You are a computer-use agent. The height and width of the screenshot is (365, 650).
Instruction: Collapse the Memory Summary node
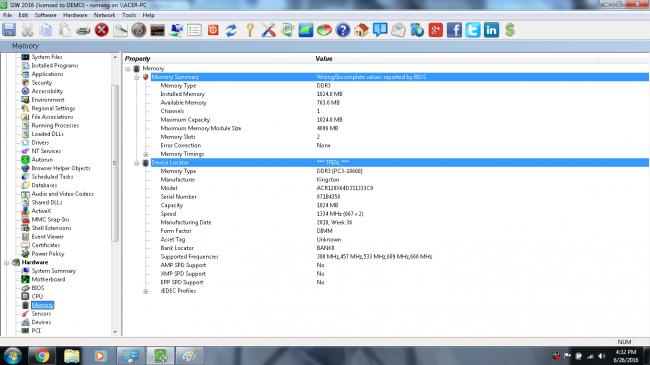(x=137, y=77)
